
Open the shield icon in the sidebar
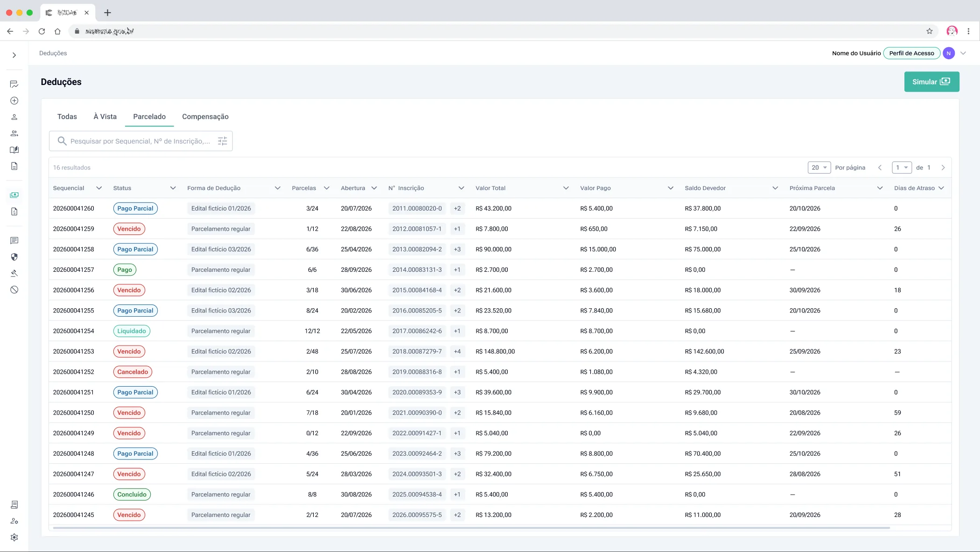[14, 257]
